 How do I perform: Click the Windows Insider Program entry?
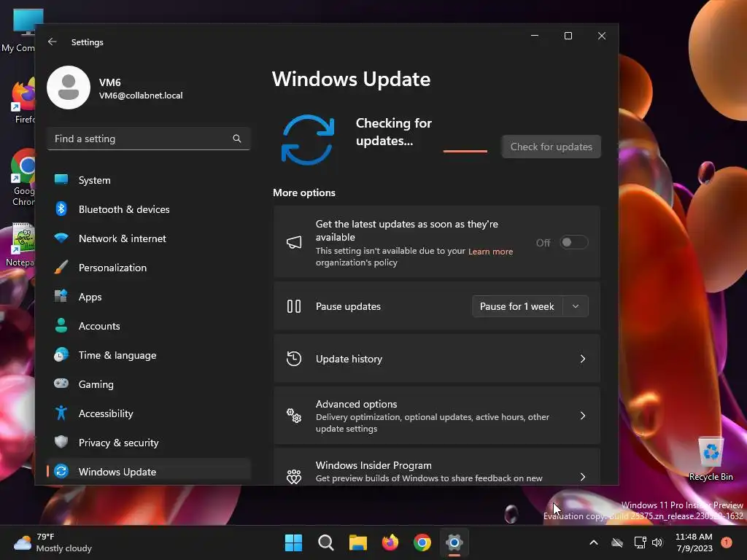tap(436, 467)
